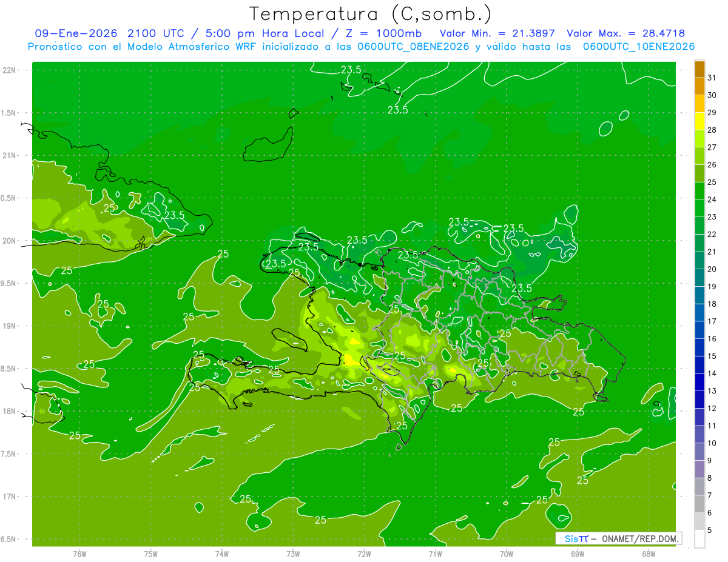The width and height of the screenshot is (728, 562).
Task: Click the "Valor Max. = 28.4718" value
Action: (x=626, y=33)
